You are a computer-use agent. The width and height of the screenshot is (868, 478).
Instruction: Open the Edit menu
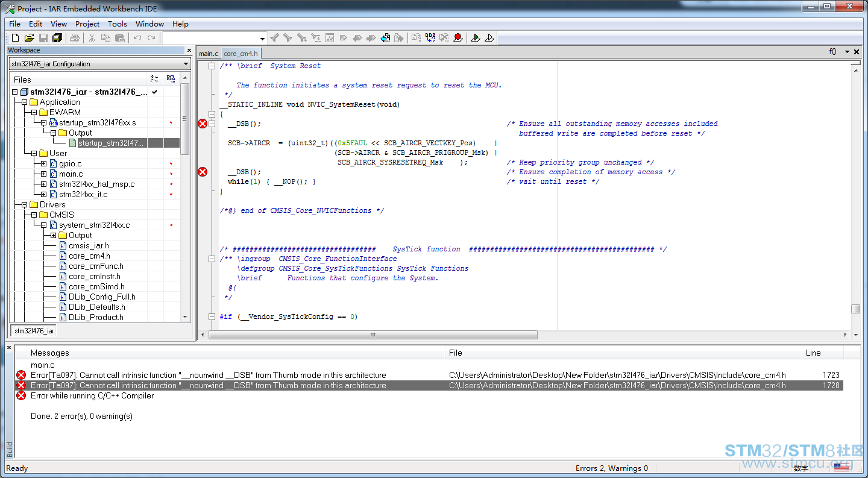(x=36, y=24)
